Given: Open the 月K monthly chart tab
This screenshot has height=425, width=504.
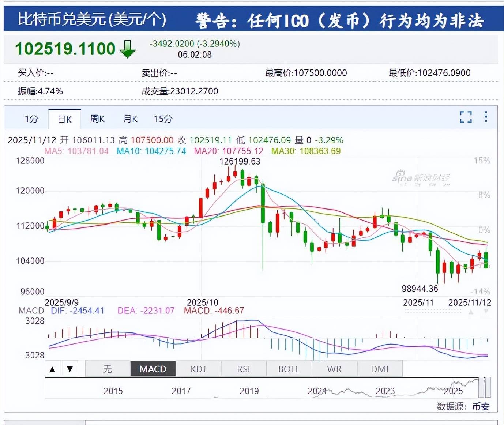Looking at the screenshot, I should pyautogui.click(x=130, y=119).
